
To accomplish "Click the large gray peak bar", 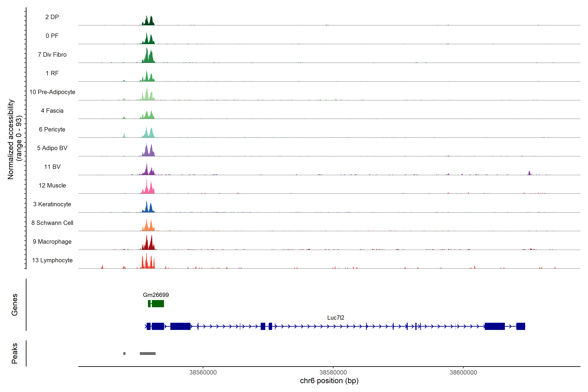I will pyautogui.click(x=147, y=353).
